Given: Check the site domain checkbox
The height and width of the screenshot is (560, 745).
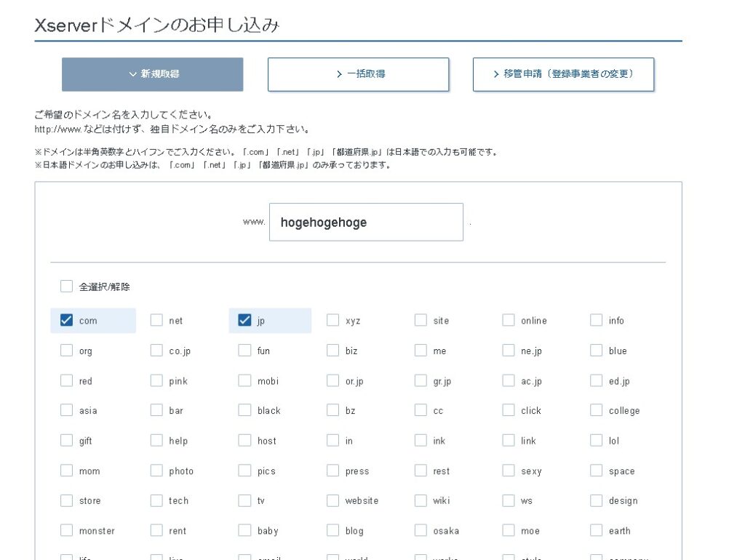Looking at the screenshot, I should coord(421,320).
